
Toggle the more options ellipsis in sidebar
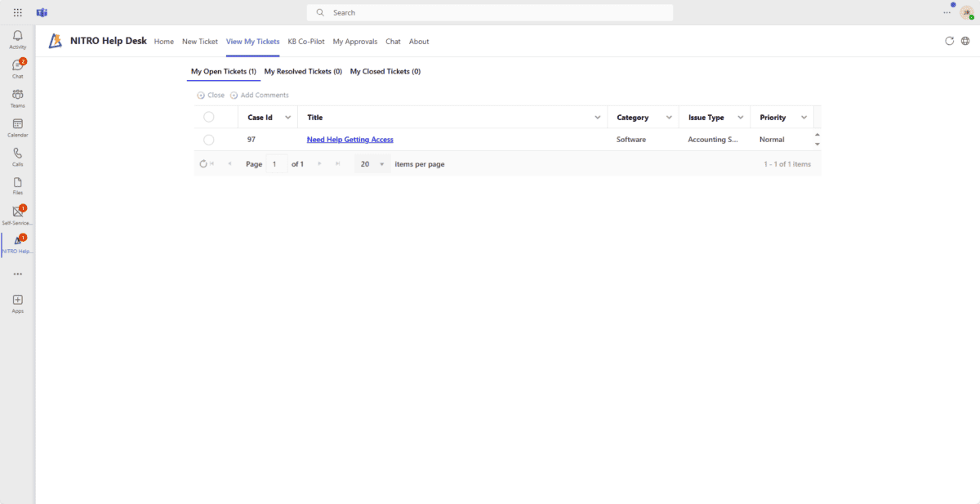pos(17,274)
